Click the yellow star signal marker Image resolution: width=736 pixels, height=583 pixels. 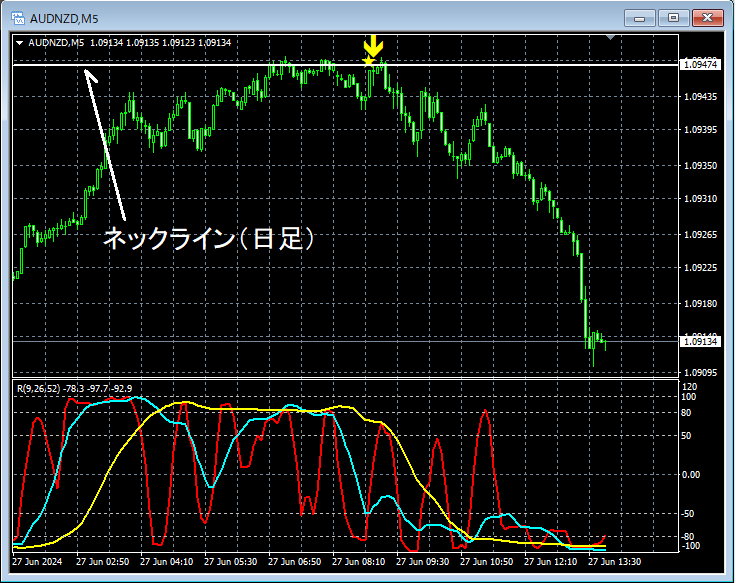click(369, 61)
